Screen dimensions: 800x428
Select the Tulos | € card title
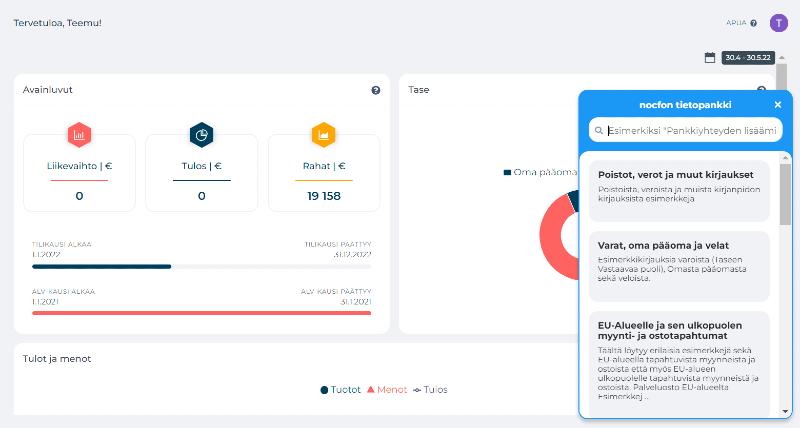pyautogui.click(x=202, y=166)
